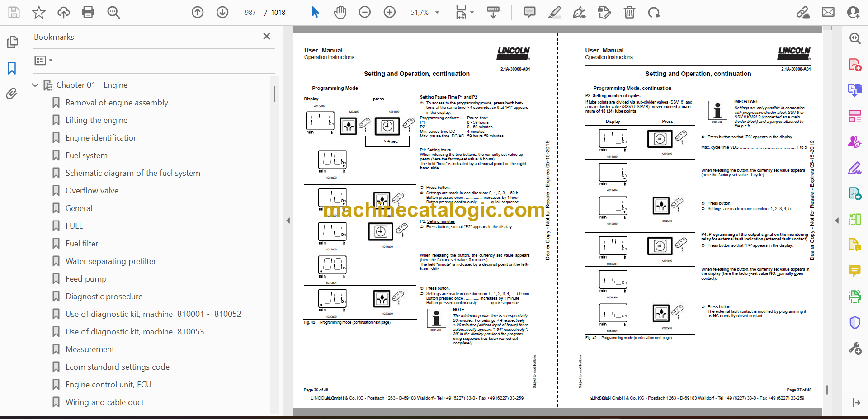Open 'Diagnostic prosedure' bookmark
This screenshot has height=419, width=868.
click(104, 297)
